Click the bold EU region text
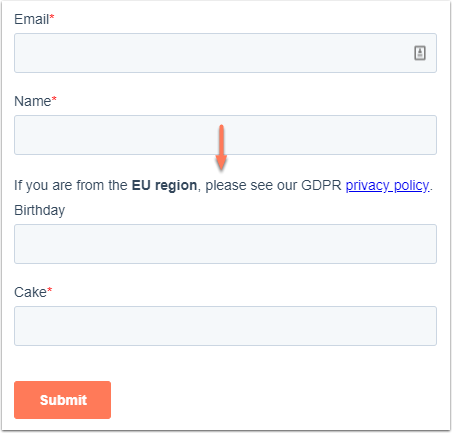 (x=164, y=185)
